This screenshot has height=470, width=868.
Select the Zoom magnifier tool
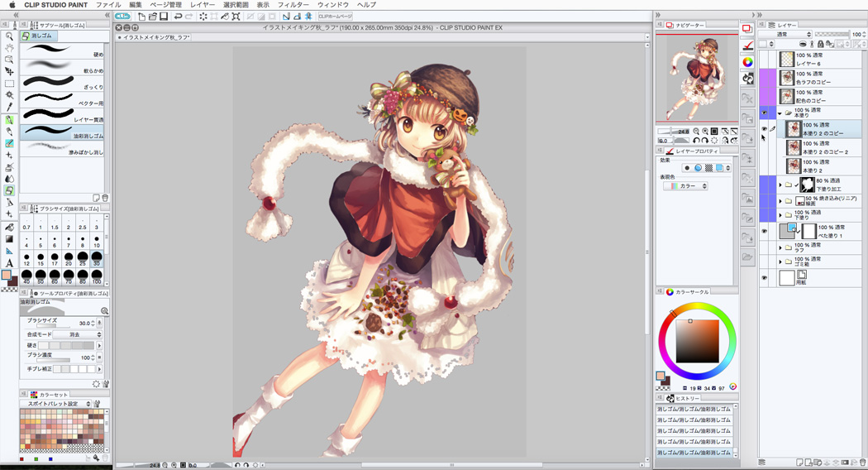point(9,36)
